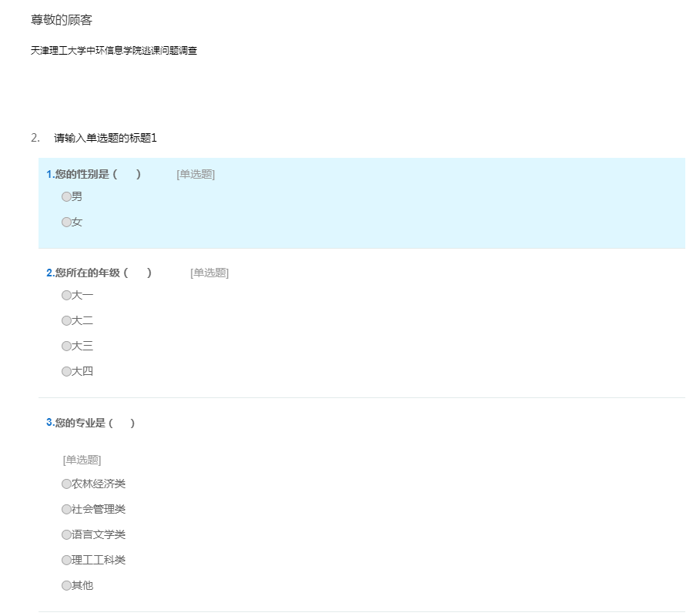
Task: Select the 女 radio option
Action: coord(66,223)
